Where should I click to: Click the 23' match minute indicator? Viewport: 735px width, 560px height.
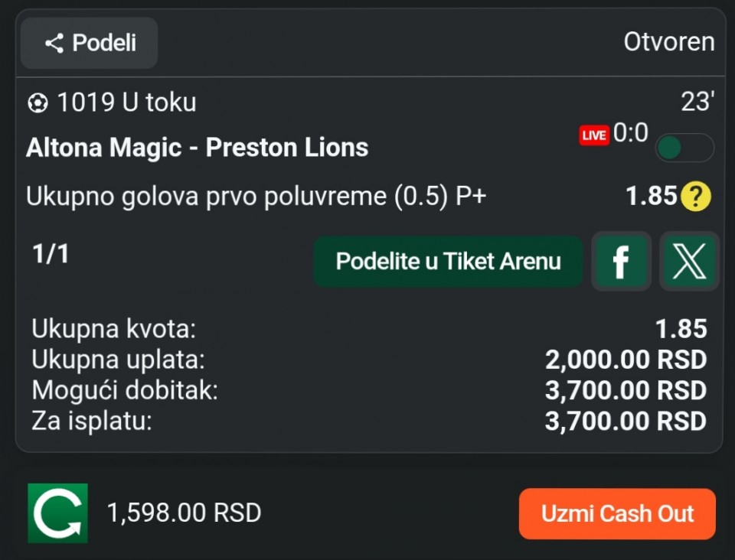(697, 101)
